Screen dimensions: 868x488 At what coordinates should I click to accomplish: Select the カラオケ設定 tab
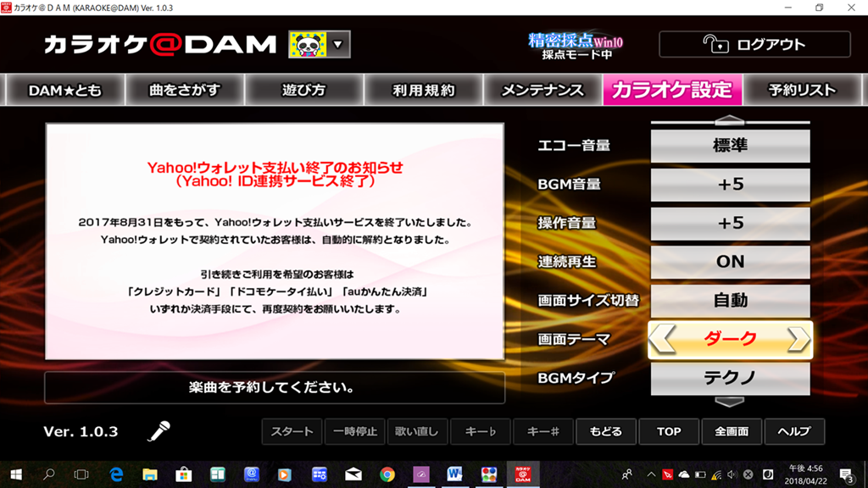pos(672,90)
